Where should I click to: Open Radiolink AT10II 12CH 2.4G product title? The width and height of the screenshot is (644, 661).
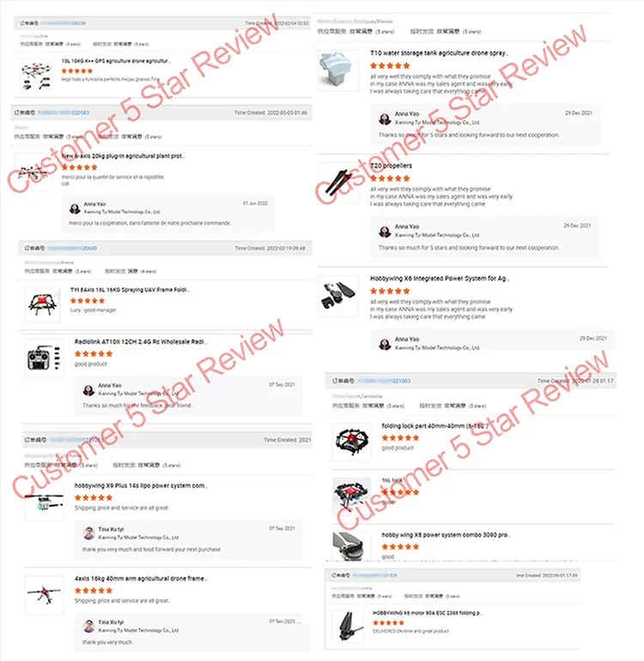tap(141, 342)
